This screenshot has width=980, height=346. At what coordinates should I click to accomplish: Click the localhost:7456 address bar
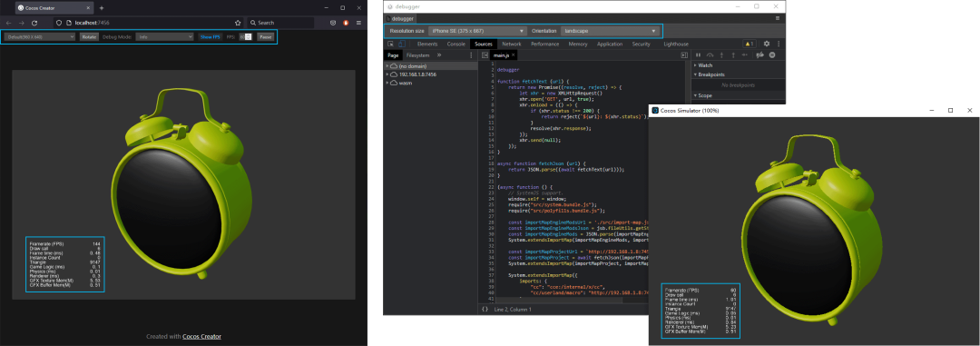[x=150, y=23]
